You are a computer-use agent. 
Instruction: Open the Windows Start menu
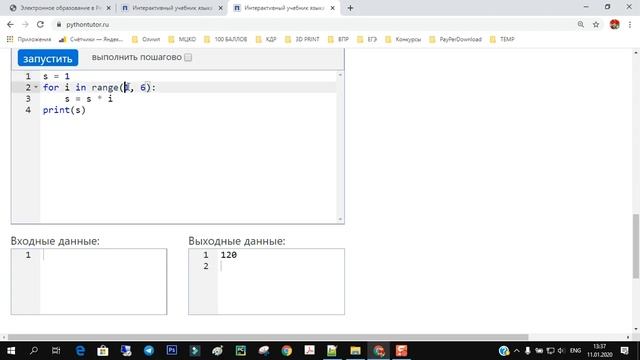(x=11, y=351)
